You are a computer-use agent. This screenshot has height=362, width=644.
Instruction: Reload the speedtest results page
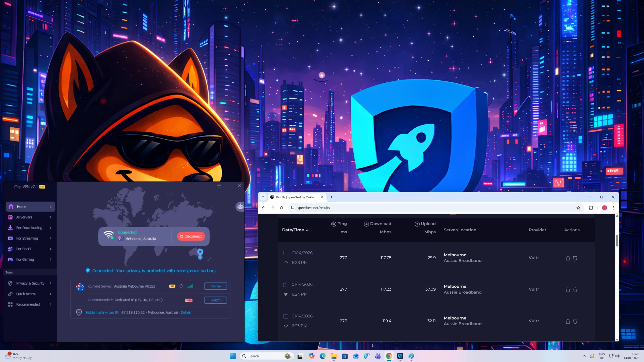click(x=281, y=208)
